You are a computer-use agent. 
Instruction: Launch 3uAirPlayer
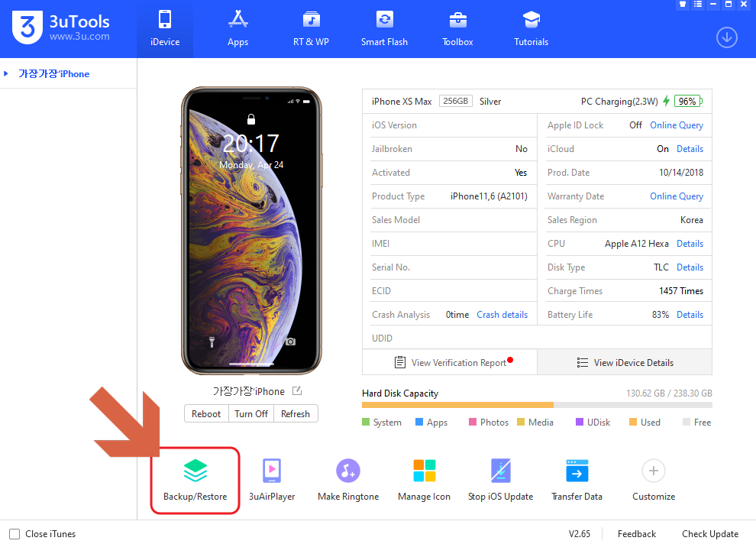pos(272,481)
